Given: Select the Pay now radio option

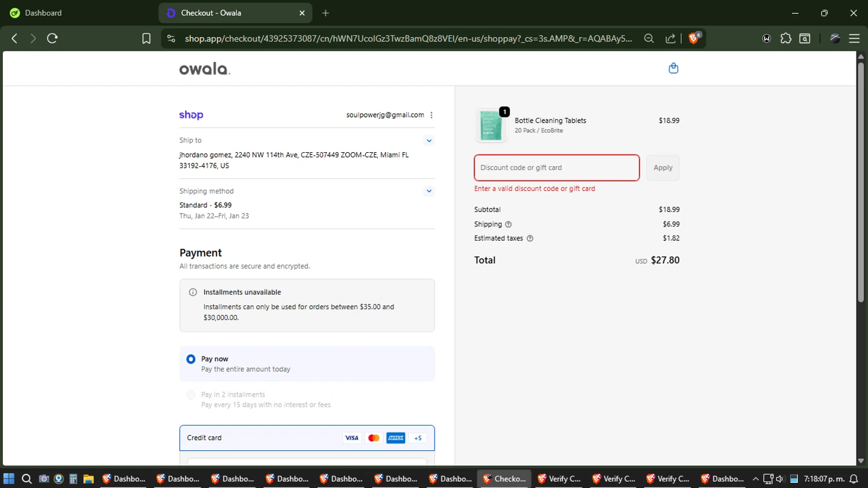Looking at the screenshot, I should click(x=191, y=359).
